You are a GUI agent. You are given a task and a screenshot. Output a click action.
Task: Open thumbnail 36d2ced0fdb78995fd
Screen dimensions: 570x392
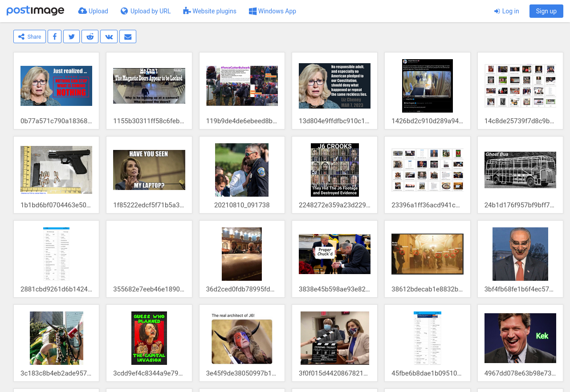coord(242,254)
